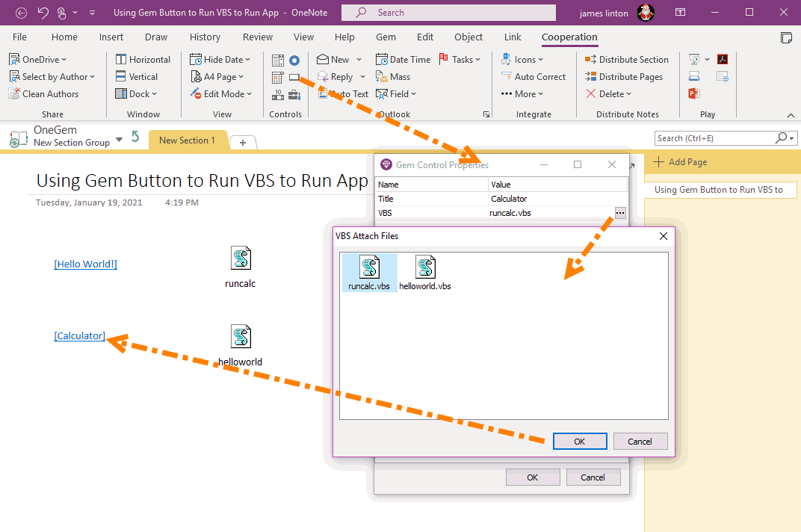The height and width of the screenshot is (532, 801).
Task: Open the Dock dropdown
Action: click(136, 94)
